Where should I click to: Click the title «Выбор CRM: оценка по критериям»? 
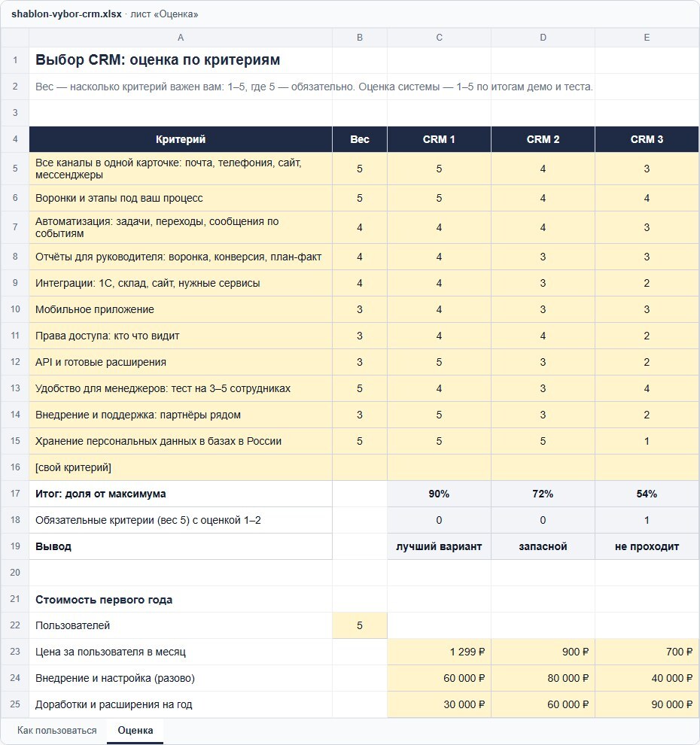pyautogui.click(x=158, y=60)
